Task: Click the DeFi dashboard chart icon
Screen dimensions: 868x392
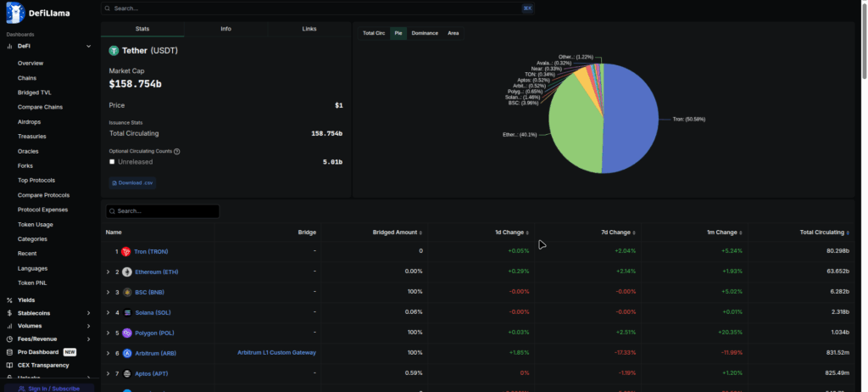Action: pos(9,46)
